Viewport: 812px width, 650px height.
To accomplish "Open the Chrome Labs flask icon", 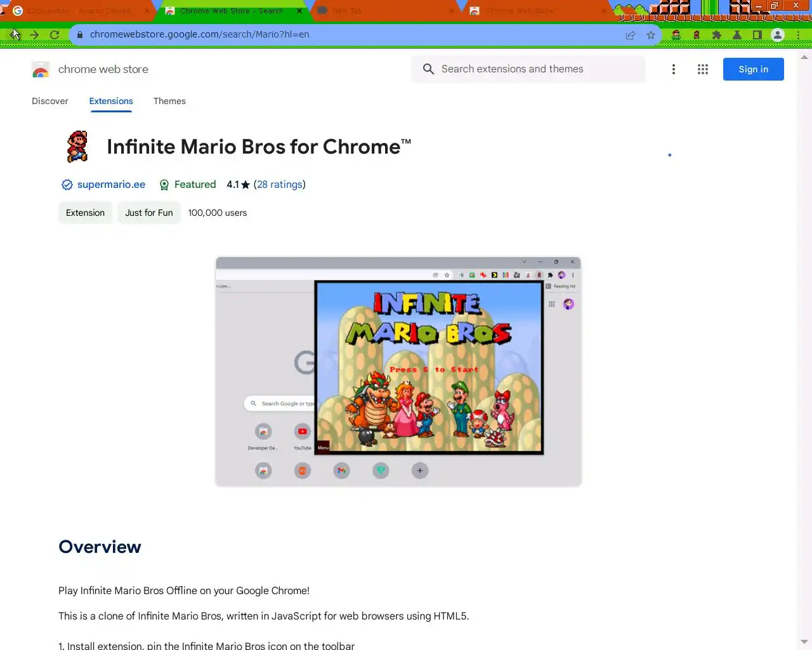I will [737, 35].
